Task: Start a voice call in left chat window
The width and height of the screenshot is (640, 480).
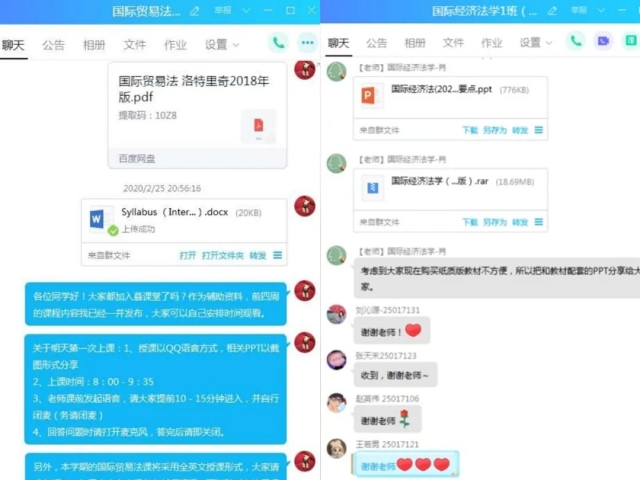Action: click(x=278, y=43)
